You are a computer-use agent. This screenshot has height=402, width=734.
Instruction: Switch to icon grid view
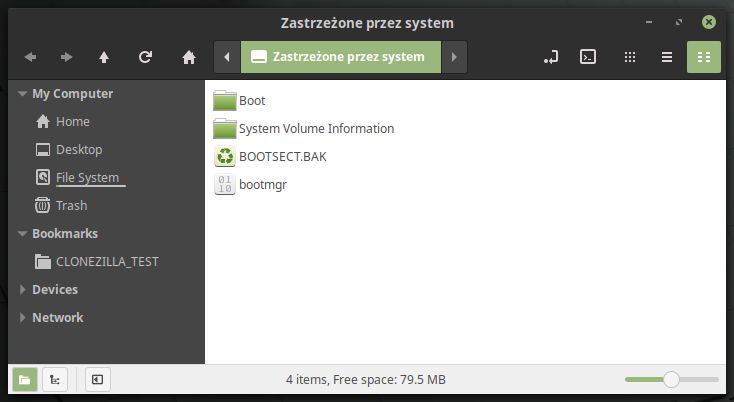pos(630,57)
